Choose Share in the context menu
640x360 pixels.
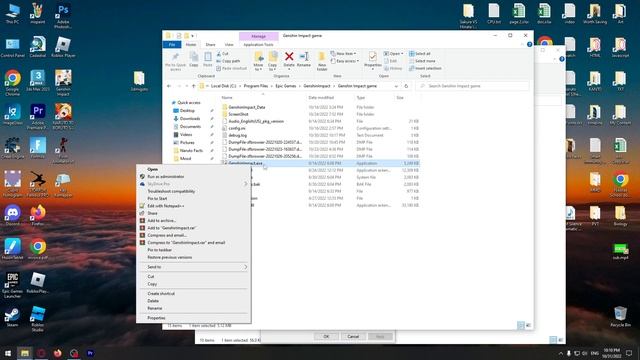pyautogui.click(x=152, y=213)
